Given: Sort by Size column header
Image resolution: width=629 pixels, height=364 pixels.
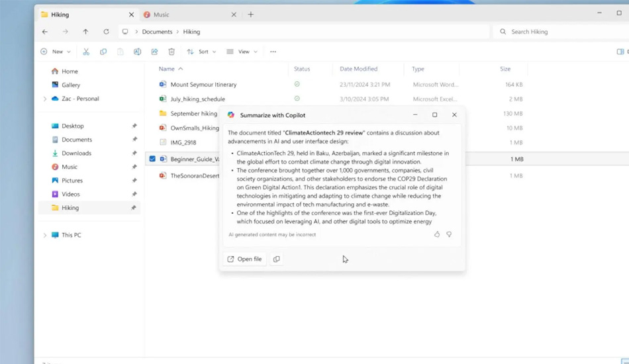Looking at the screenshot, I should click(505, 69).
